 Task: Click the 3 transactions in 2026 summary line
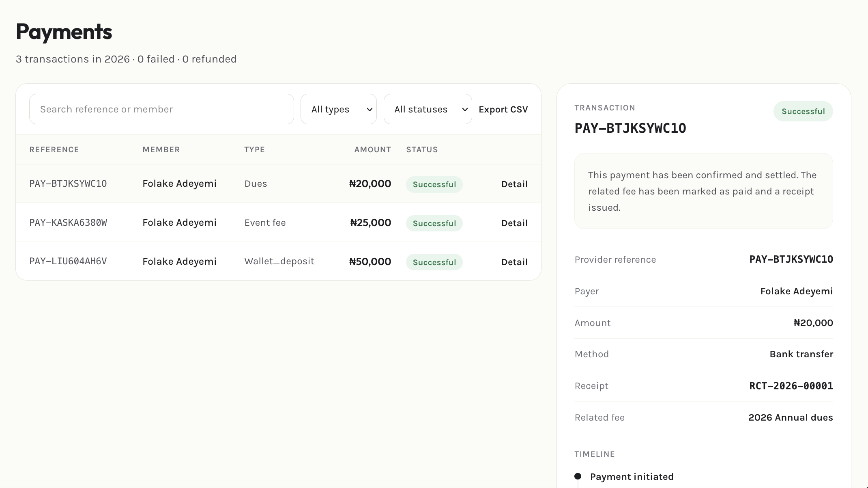[x=126, y=59]
